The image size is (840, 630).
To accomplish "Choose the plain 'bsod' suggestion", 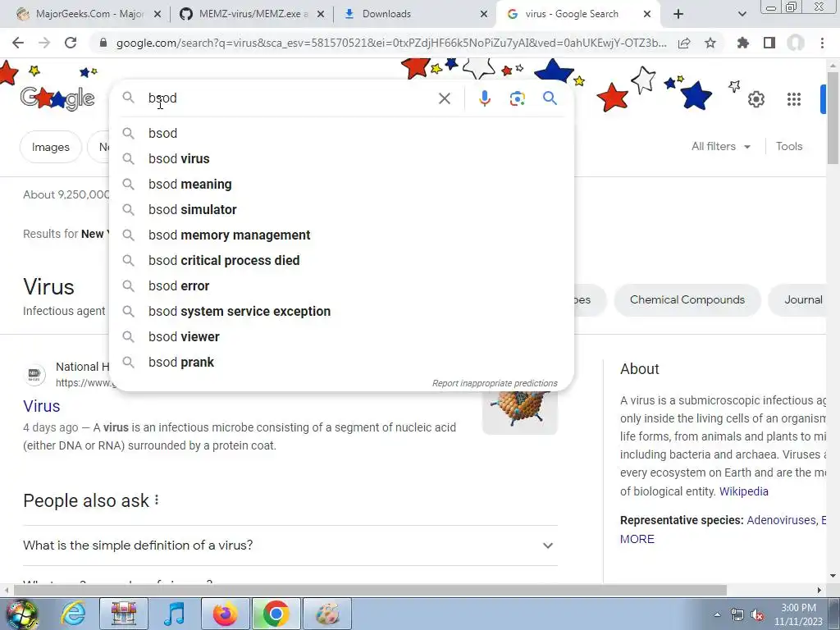I will 341,133.
